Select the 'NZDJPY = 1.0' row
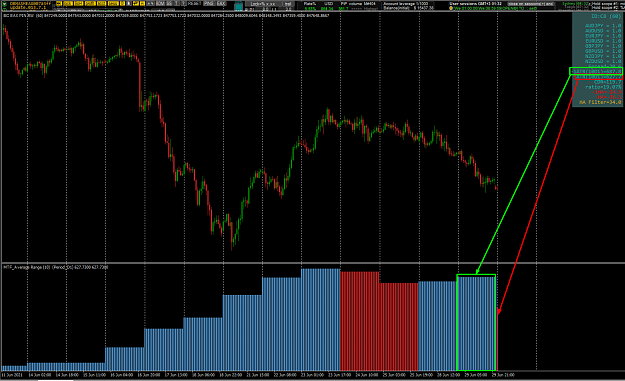The height and width of the screenshot is (381, 625). pos(603,57)
